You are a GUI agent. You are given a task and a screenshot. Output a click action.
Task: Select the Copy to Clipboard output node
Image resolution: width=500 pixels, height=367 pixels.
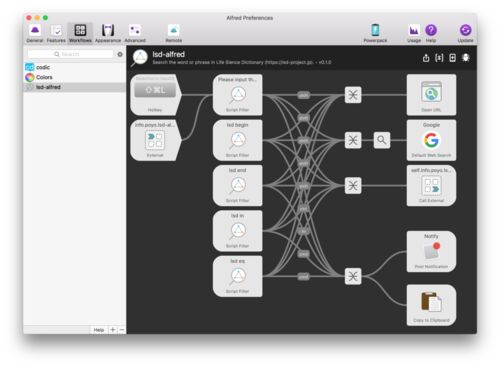(431, 305)
